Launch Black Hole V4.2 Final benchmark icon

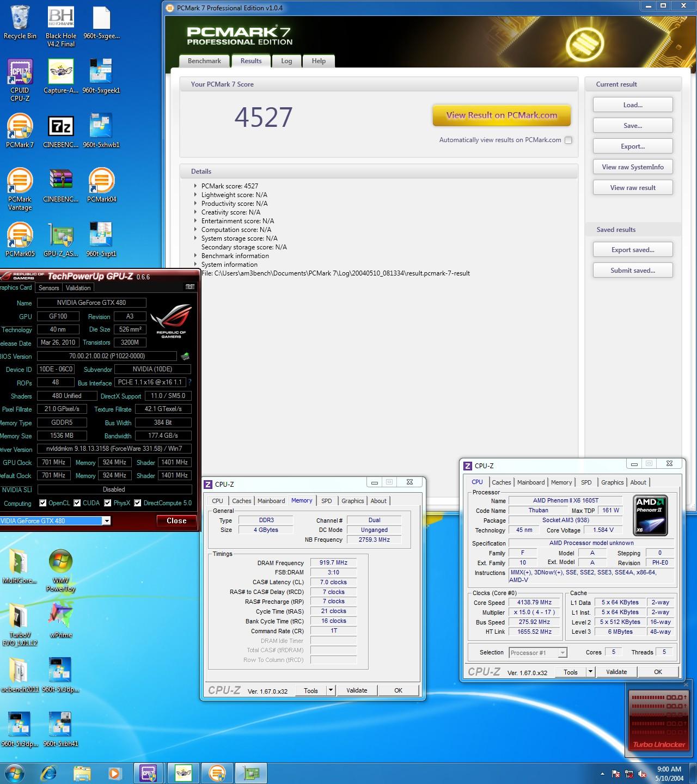click(61, 27)
